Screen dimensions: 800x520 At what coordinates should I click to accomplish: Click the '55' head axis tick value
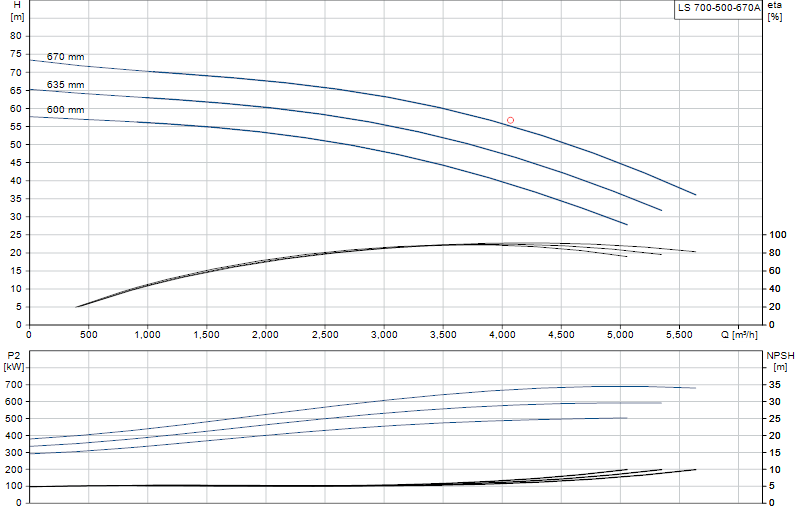[16, 127]
